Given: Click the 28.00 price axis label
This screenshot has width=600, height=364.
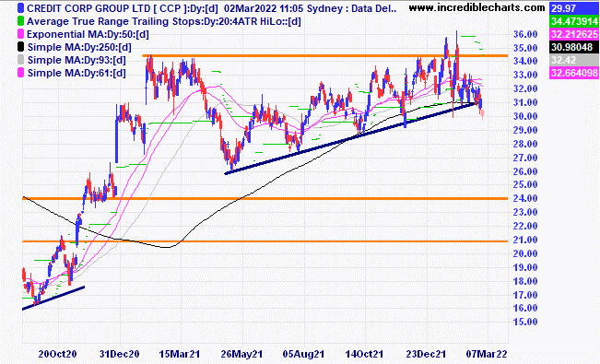Looking at the screenshot, I should 525,144.
